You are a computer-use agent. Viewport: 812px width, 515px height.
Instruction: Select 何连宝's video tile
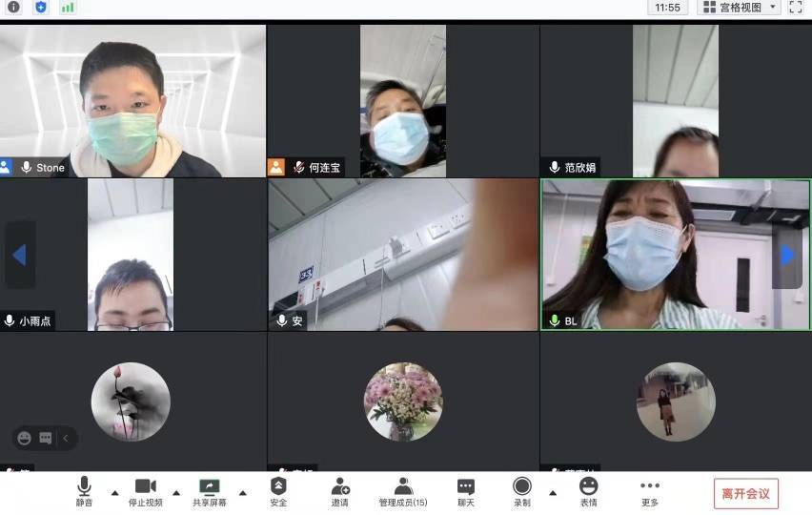(x=403, y=101)
